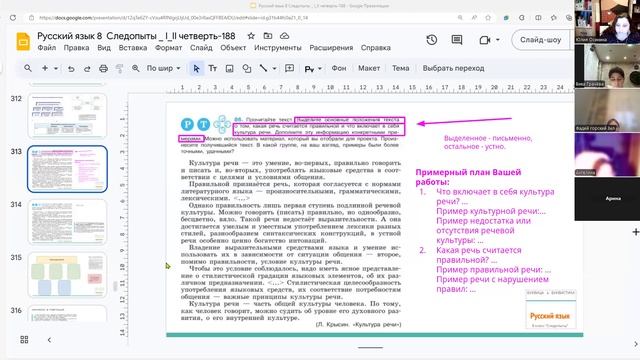640x360 pixels.
Task: Click the Арина participant tile
Action: click(607, 199)
